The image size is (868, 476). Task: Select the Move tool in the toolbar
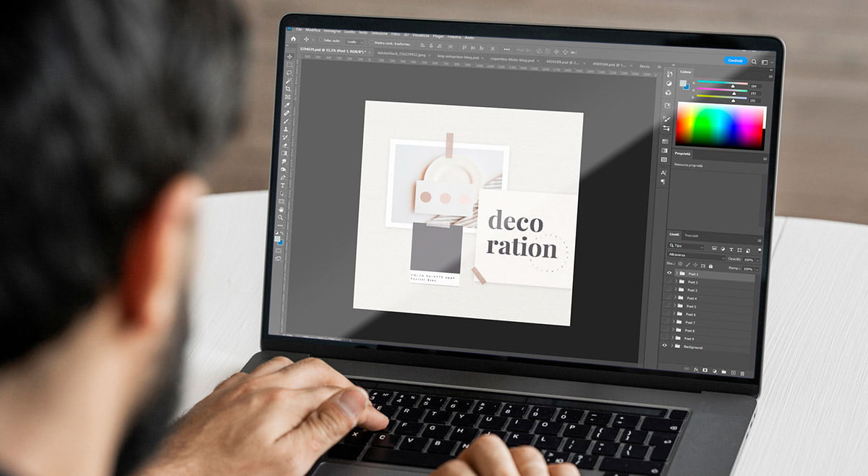pos(290,56)
